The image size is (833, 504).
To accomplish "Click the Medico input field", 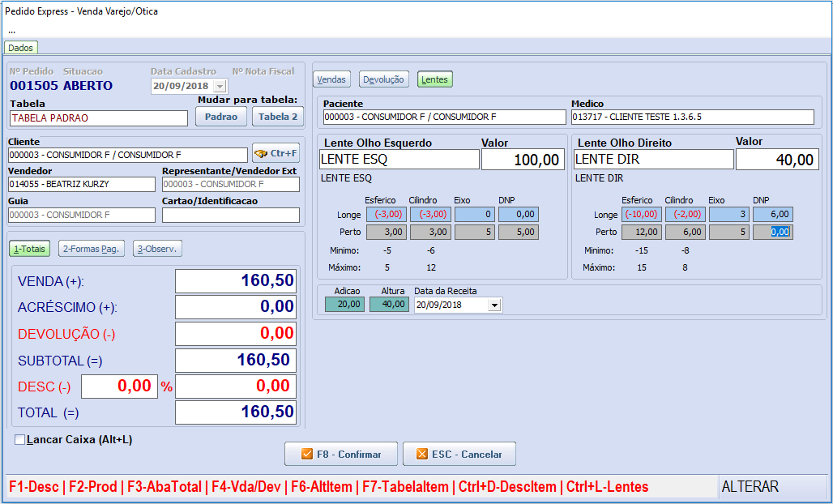I will [692, 117].
